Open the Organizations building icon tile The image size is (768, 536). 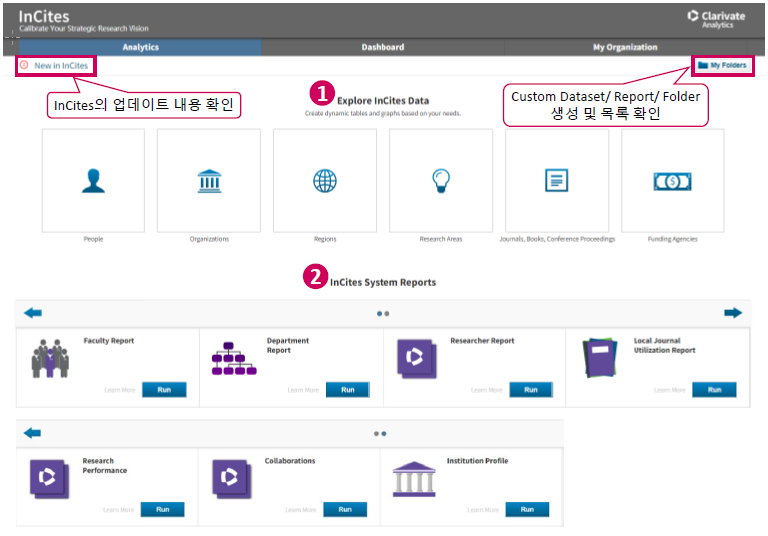click(209, 181)
